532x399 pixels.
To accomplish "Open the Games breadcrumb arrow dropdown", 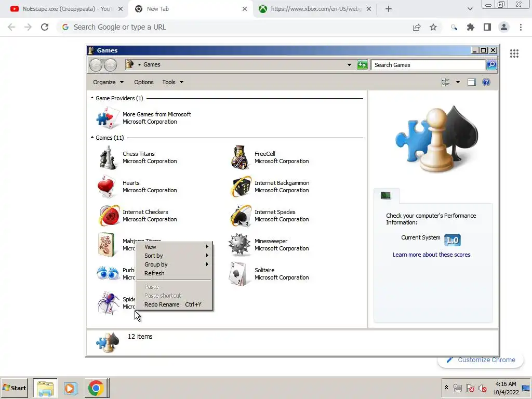I will point(139,64).
